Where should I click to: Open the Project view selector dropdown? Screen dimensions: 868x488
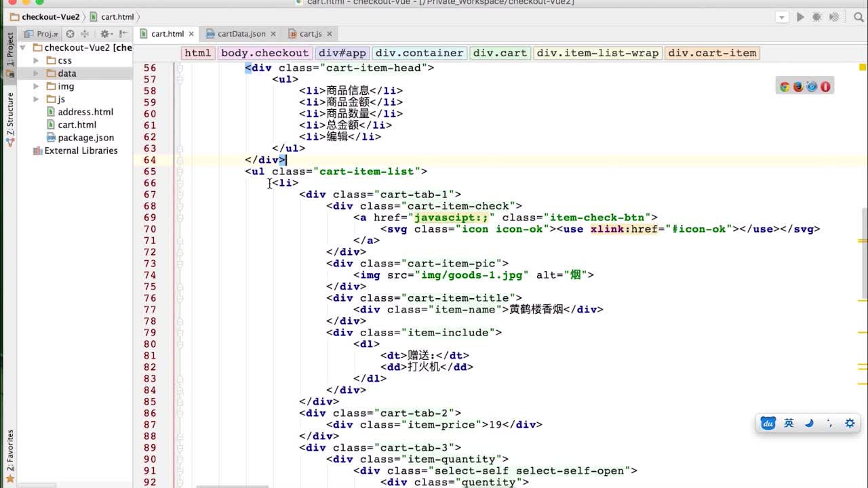41,34
